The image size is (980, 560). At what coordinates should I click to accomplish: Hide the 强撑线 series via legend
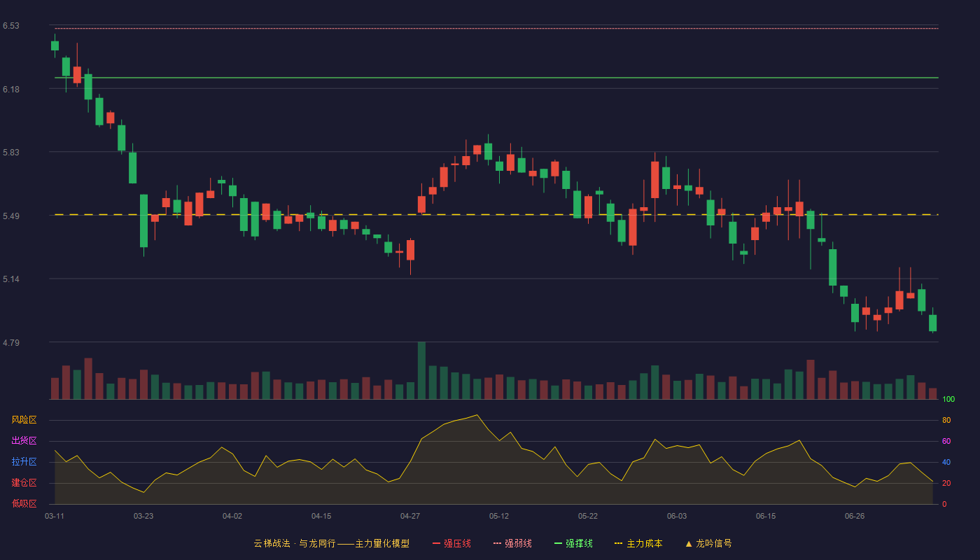pyautogui.click(x=573, y=543)
